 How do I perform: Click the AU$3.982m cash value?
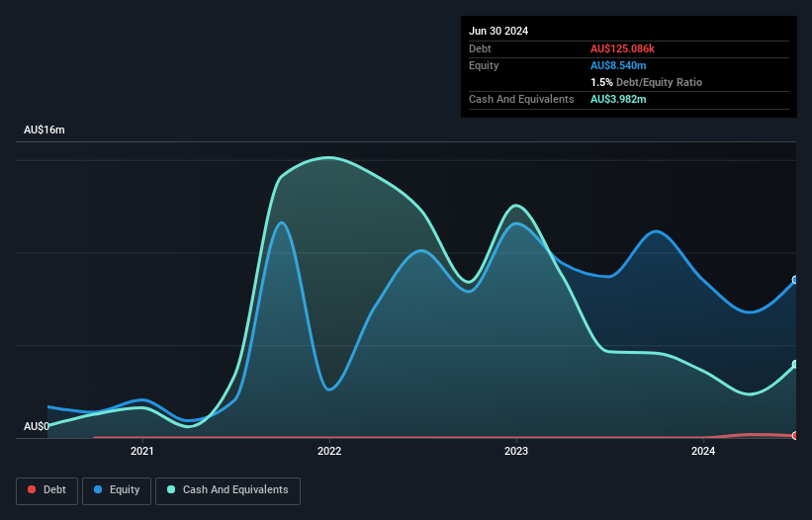[x=618, y=99]
